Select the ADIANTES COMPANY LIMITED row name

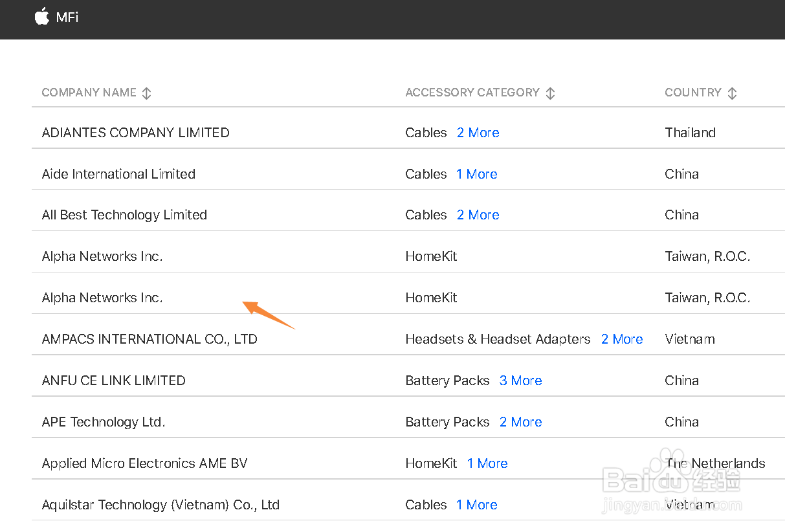click(135, 133)
